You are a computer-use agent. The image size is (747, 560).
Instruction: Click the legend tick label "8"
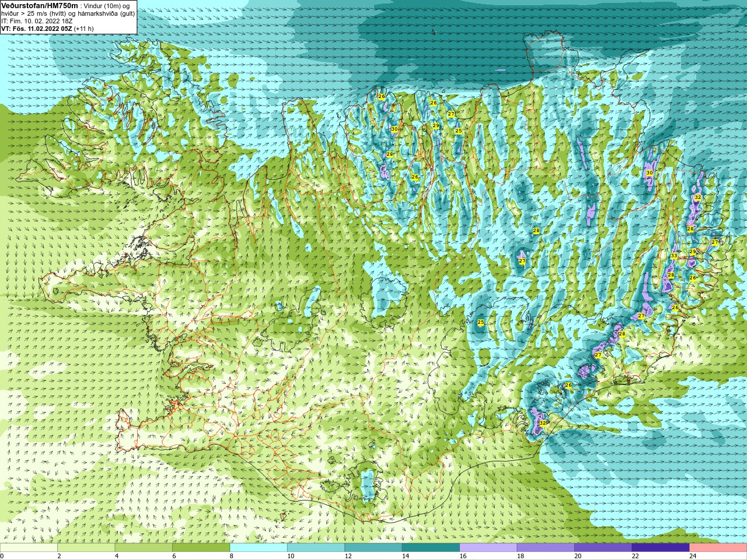[x=232, y=556]
